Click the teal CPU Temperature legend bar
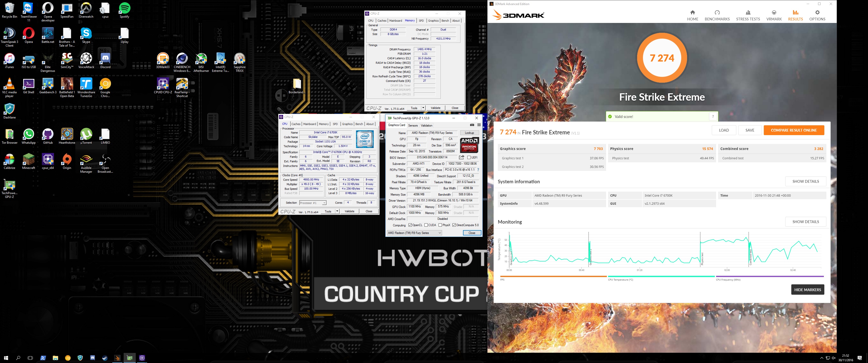Screen dimensions: 868x363 click(x=661, y=277)
